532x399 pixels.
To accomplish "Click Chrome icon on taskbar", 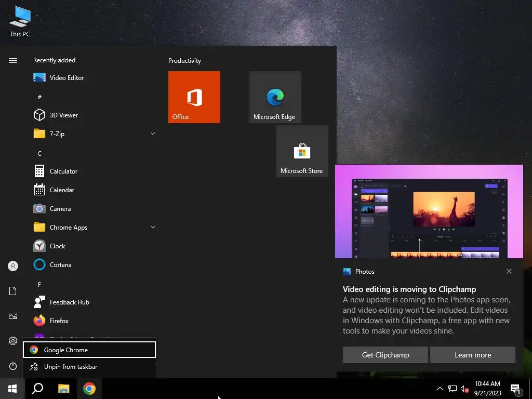I will [89, 389].
